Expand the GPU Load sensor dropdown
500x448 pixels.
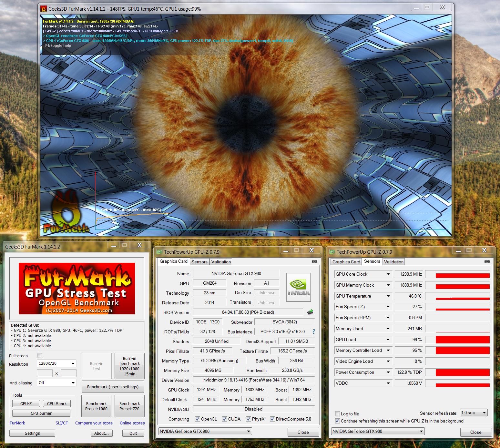click(x=388, y=340)
